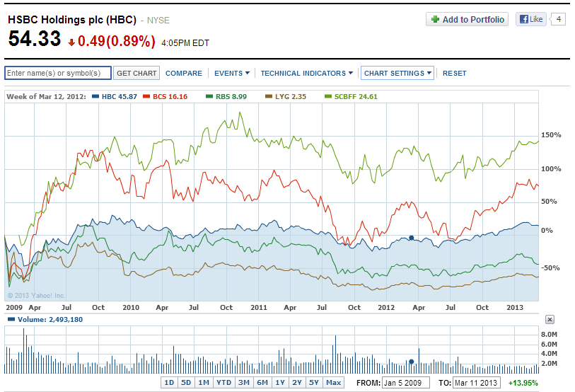
Task: Click the 0.49(0.89%) price change
Action: click(x=117, y=41)
